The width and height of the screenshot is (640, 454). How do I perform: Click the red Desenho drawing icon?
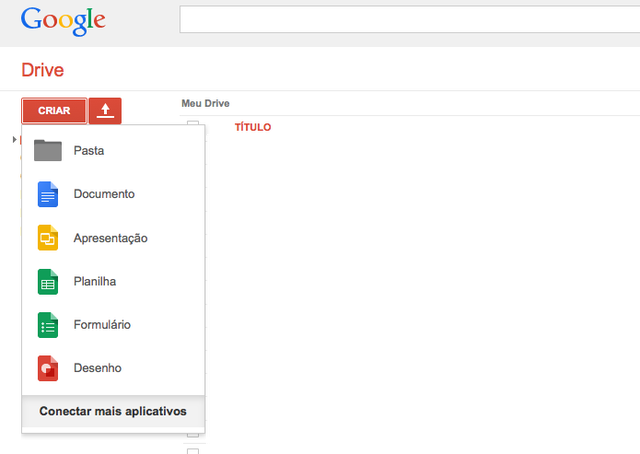(48, 368)
